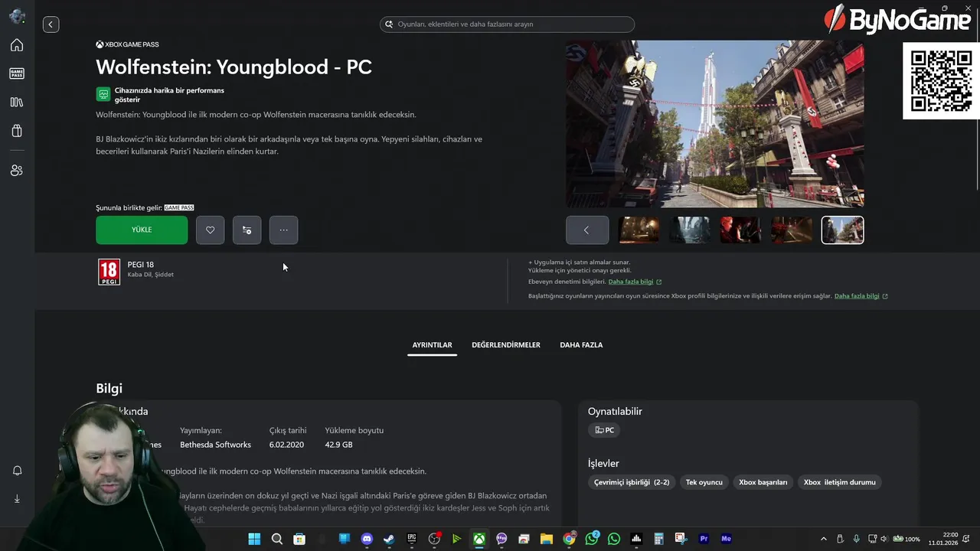Open publisher data Daha fazla bilgi link
The width and height of the screenshot is (980, 551).
click(861, 296)
